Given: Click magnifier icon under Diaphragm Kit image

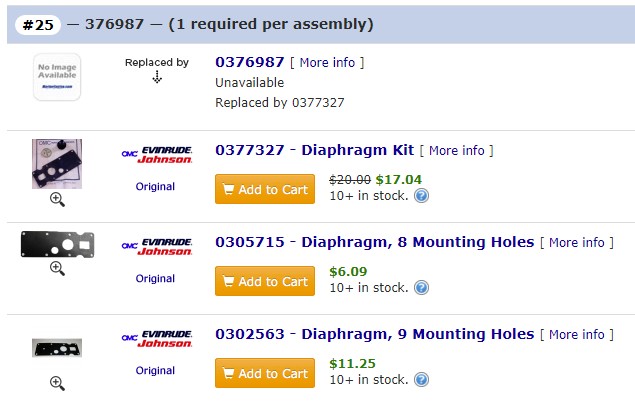Looking at the screenshot, I should 57,199.
